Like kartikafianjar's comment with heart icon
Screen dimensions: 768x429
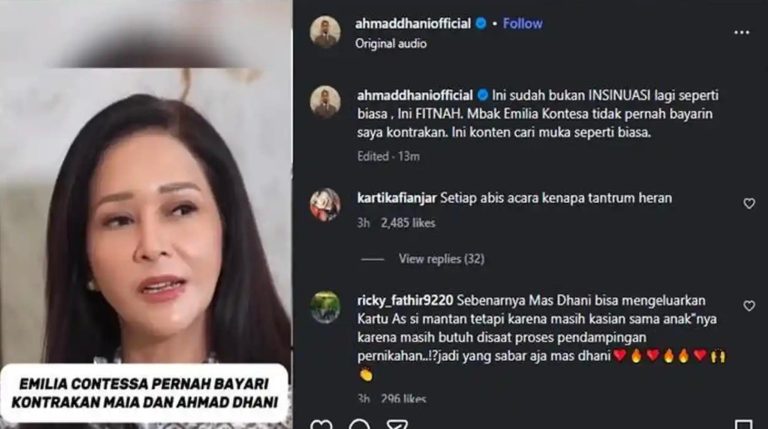coord(749,203)
